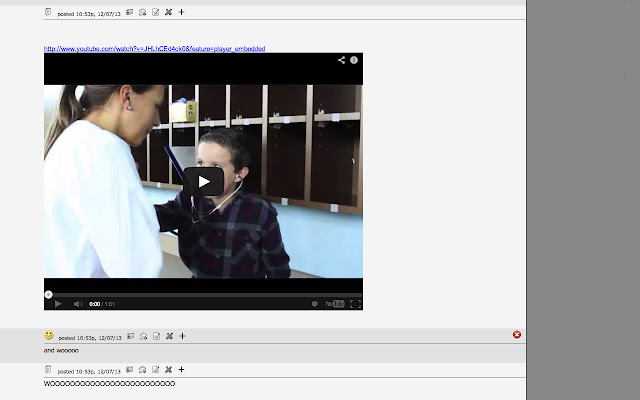Seek to the middle of the video progress bar
Viewport: 640px width, 400px height.
point(203,295)
